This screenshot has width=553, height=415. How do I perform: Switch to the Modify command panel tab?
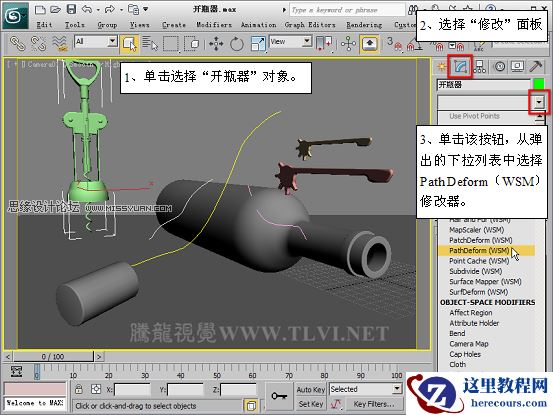coord(460,66)
